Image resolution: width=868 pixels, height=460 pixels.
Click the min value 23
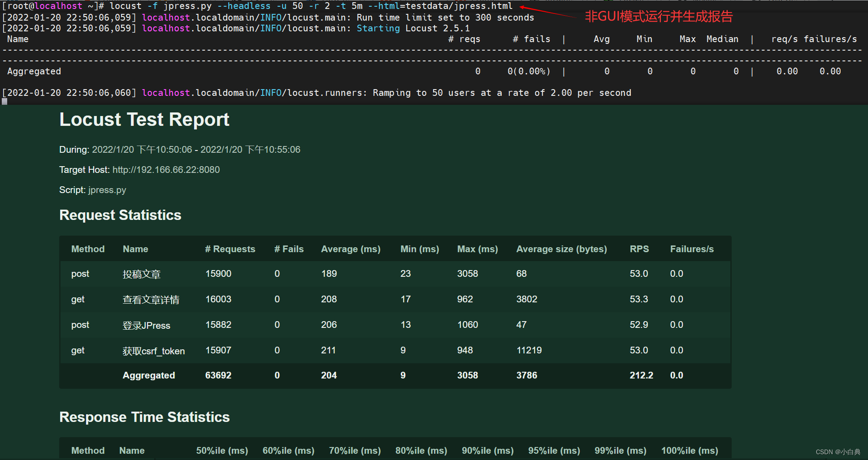pos(406,274)
